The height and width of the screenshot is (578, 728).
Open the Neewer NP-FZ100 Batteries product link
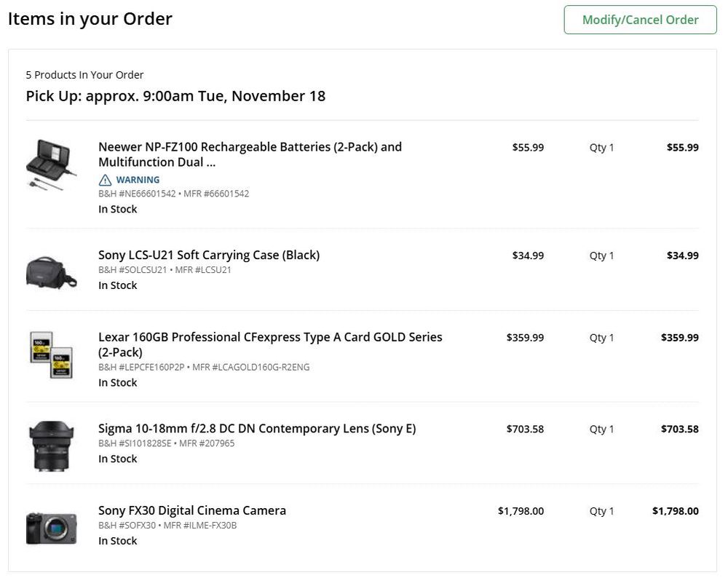tap(250, 154)
